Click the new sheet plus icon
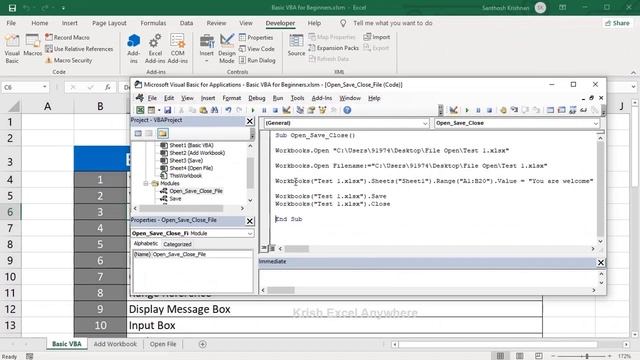This screenshot has height=360, width=640. (x=202, y=344)
